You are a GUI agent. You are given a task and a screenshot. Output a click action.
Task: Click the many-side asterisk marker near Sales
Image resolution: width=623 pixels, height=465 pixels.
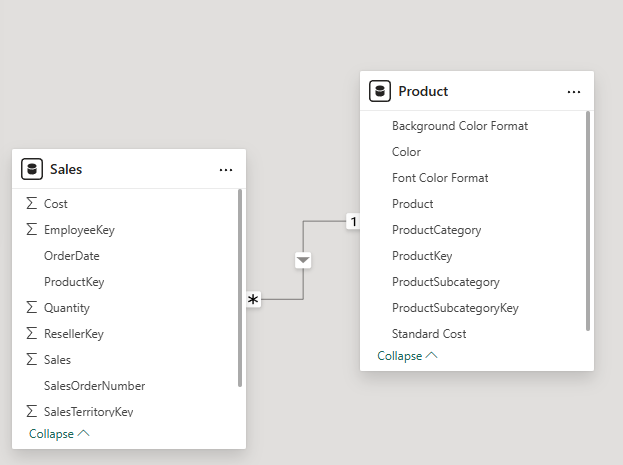(253, 299)
